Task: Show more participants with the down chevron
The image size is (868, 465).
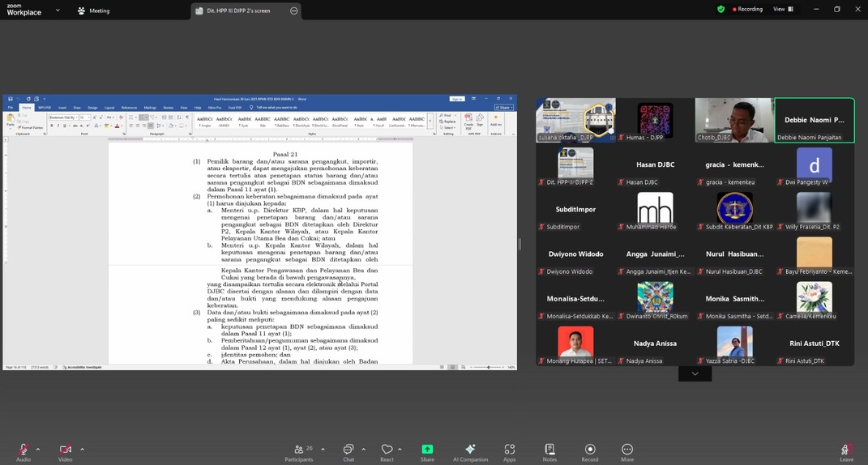Action: (x=695, y=373)
